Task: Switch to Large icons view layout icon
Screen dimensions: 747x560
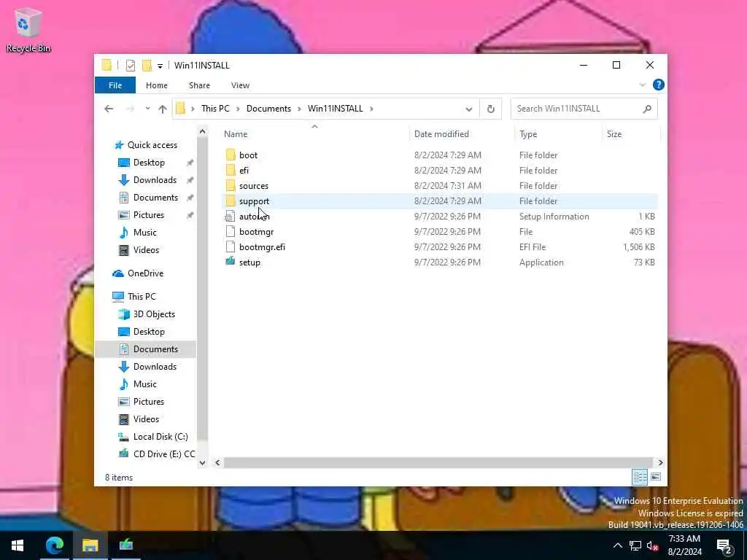Action: coord(656,477)
